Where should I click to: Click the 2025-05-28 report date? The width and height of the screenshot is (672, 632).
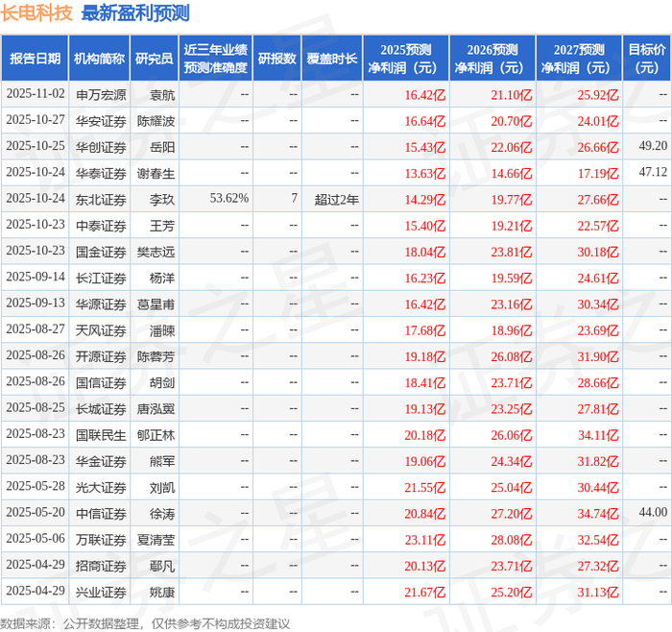36,486
